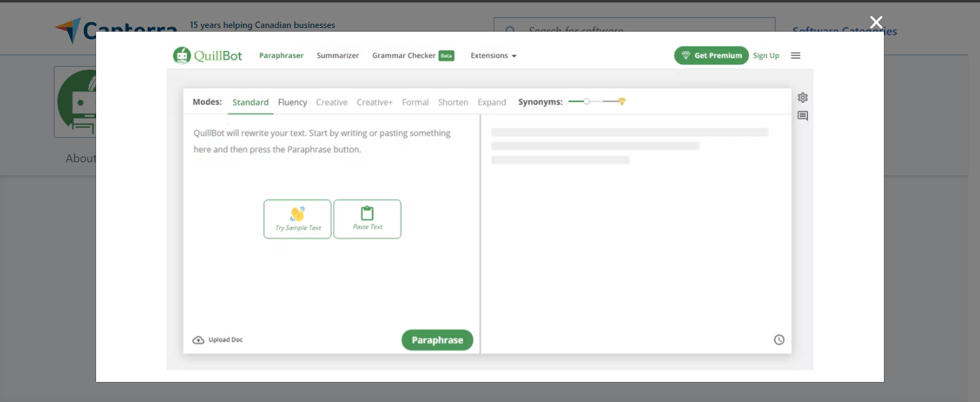
Task: Open the Summarizer page
Action: point(338,55)
